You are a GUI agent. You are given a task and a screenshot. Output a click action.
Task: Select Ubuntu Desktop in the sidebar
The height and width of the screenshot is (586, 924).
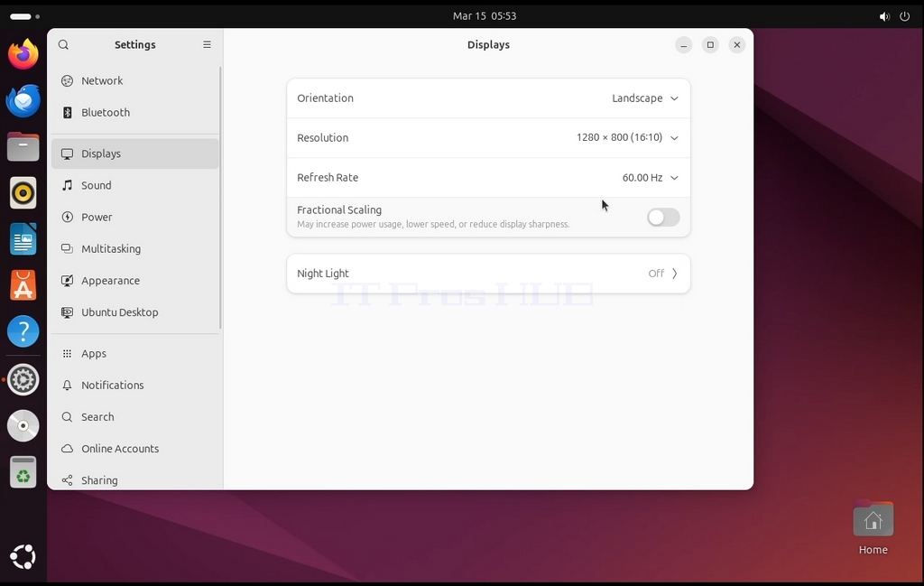(135, 312)
